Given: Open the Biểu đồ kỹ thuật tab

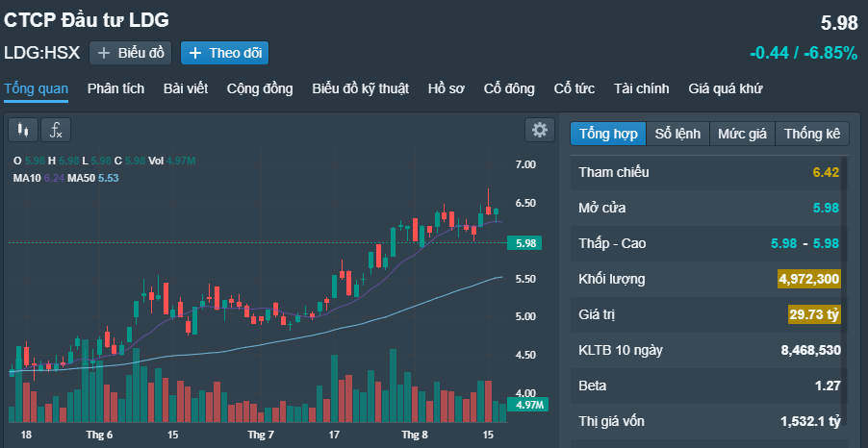Looking at the screenshot, I should 360,88.
